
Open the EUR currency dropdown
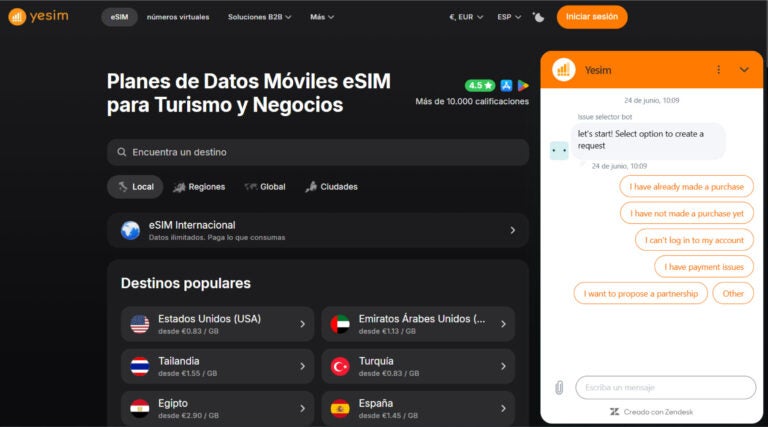tap(466, 17)
